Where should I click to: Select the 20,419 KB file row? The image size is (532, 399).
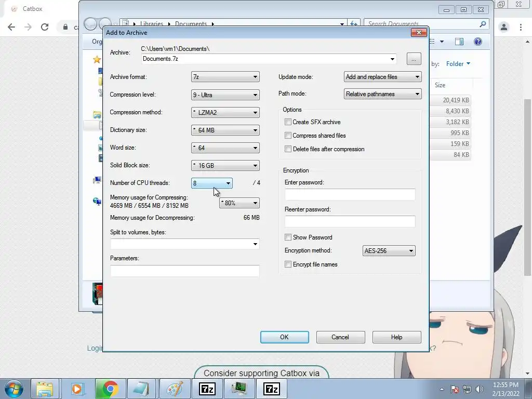coord(450,100)
